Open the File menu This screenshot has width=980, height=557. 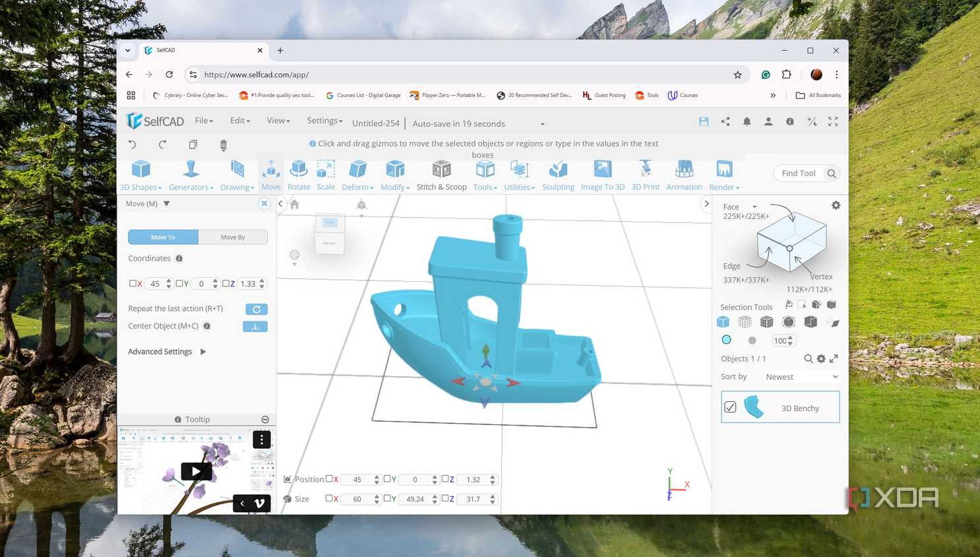click(x=204, y=121)
